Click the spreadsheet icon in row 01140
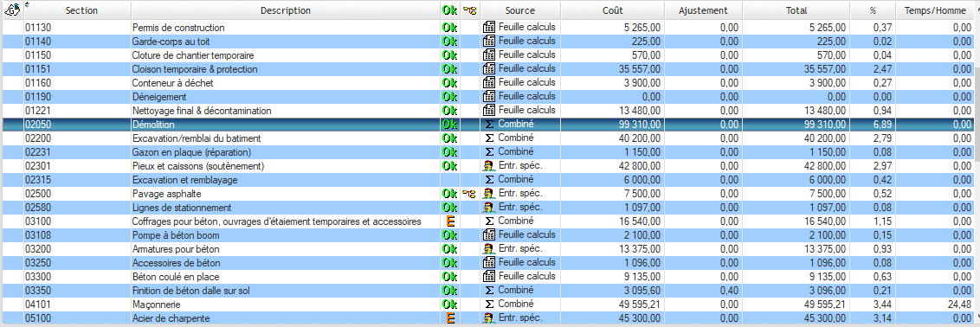 [489, 42]
